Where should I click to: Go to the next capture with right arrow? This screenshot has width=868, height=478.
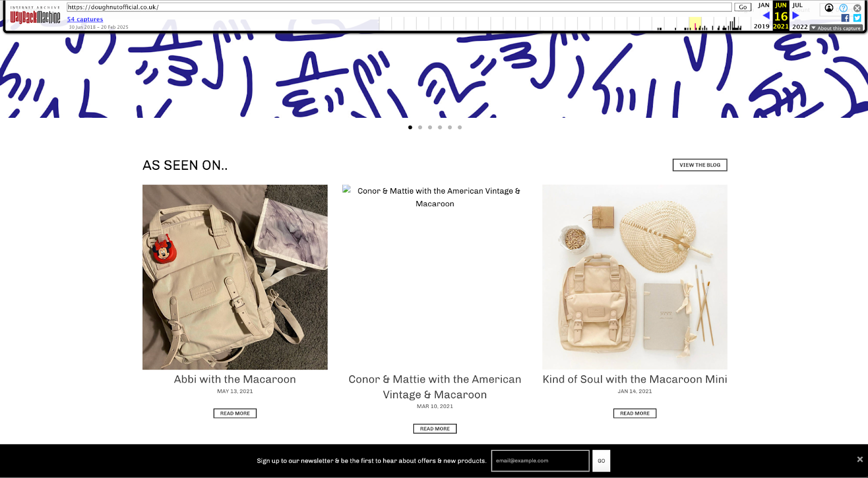point(795,16)
